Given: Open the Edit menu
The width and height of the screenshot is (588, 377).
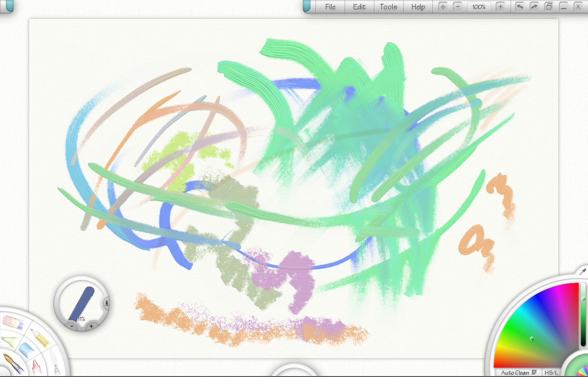Looking at the screenshot, I should [359, 7].
